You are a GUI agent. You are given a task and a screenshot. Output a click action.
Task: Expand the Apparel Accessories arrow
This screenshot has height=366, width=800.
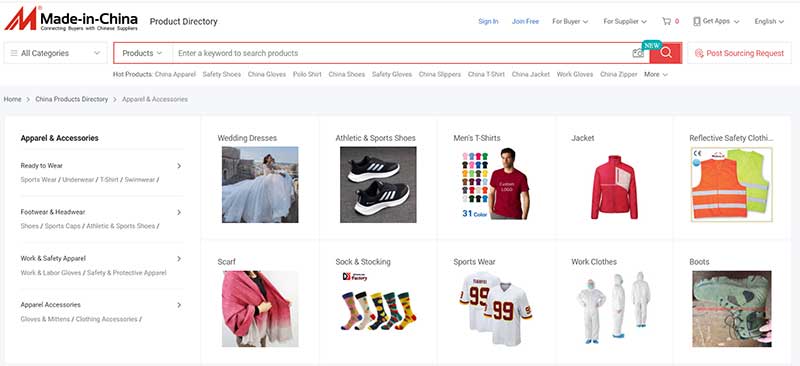click(179, 305)
